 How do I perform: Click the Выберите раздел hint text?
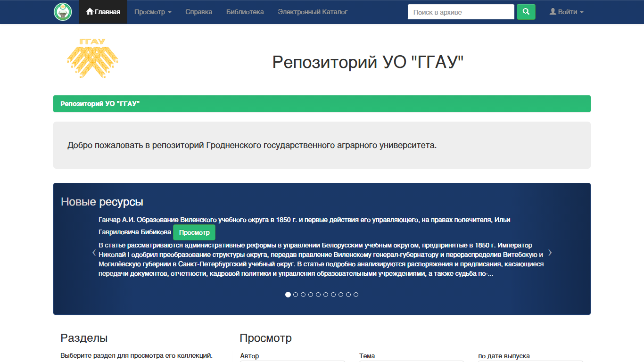click(137, 355)
